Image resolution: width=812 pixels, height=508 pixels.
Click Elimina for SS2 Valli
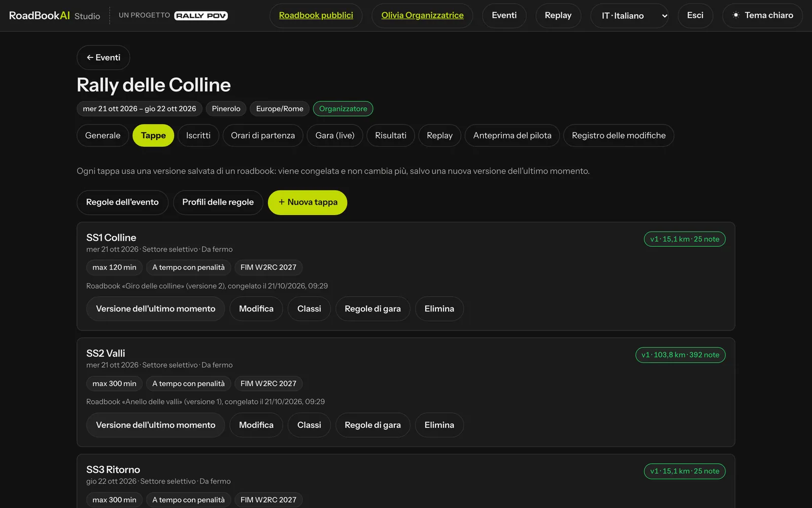pyautogui.click(x=439, y=425)
